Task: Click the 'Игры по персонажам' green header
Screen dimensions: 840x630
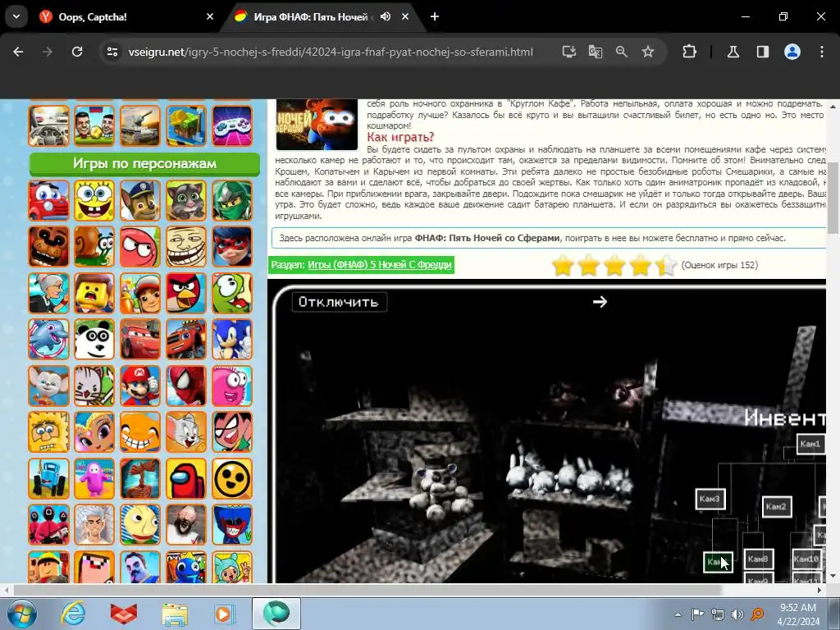Action: tap(144, 164)
